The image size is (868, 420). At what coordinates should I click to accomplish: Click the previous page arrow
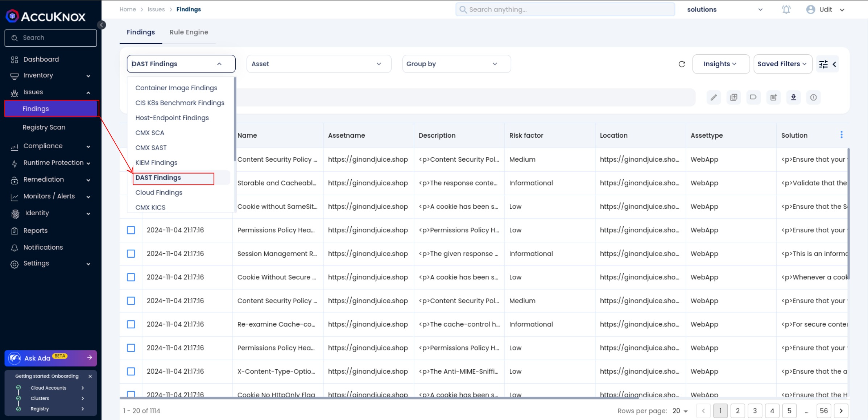(x=703, y=411)
